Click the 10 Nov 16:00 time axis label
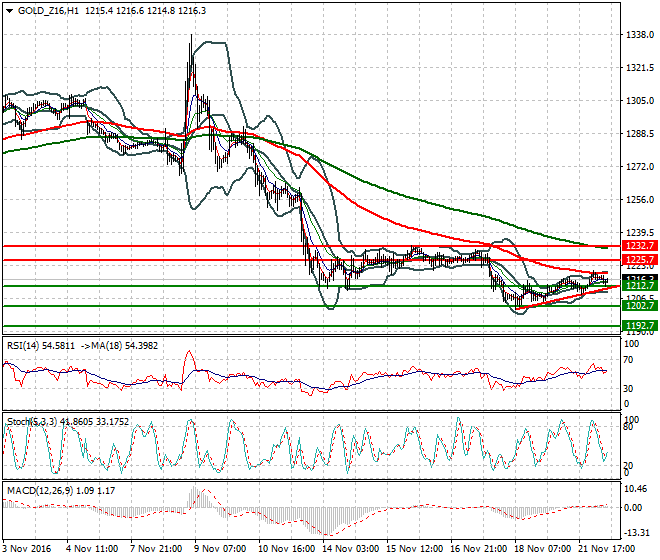Screen dimensions: 660x560 pos(287,549)
